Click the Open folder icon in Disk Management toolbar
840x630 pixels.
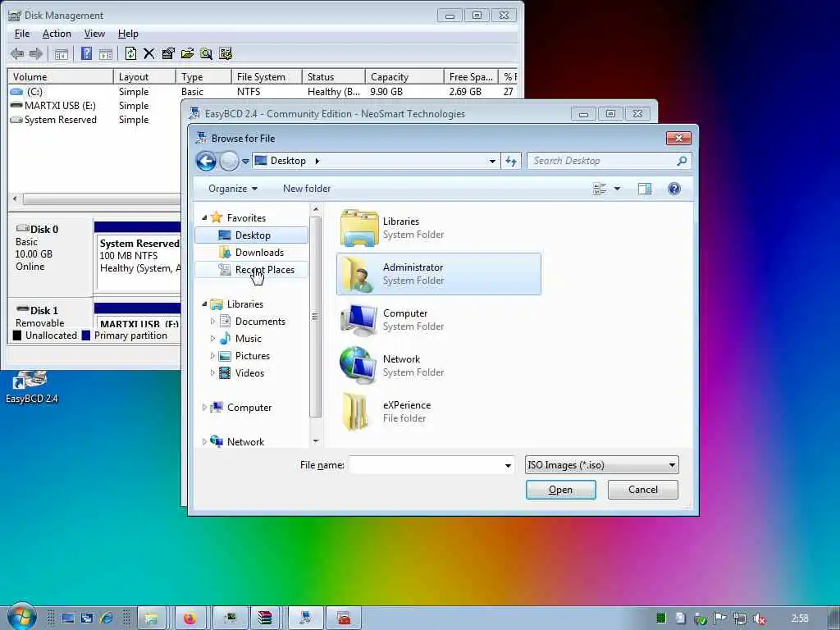point(187,53)
